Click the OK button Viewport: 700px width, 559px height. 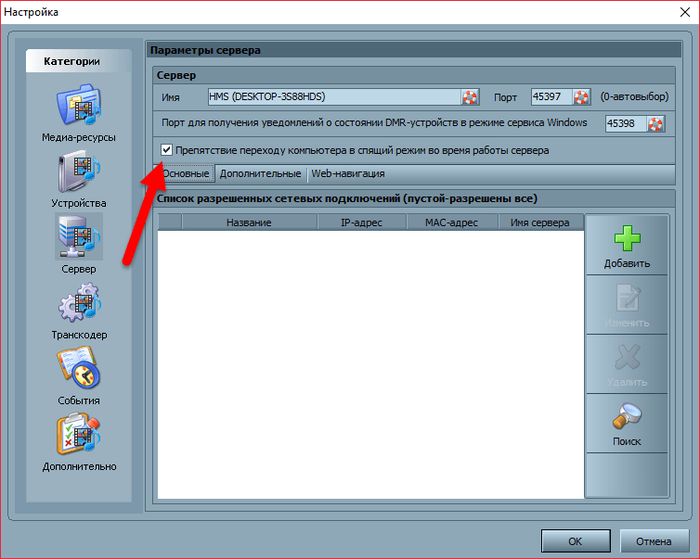(x=575, y=541)
